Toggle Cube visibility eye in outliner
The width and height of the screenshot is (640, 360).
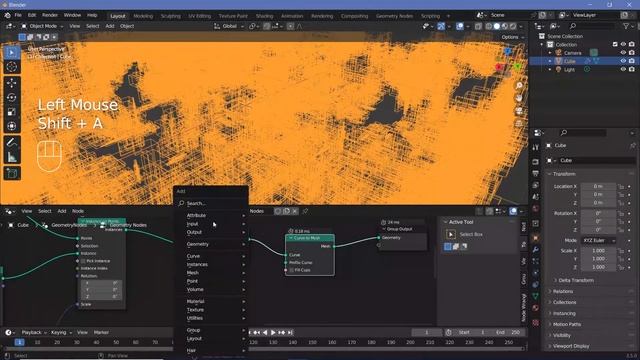point(623,61)
